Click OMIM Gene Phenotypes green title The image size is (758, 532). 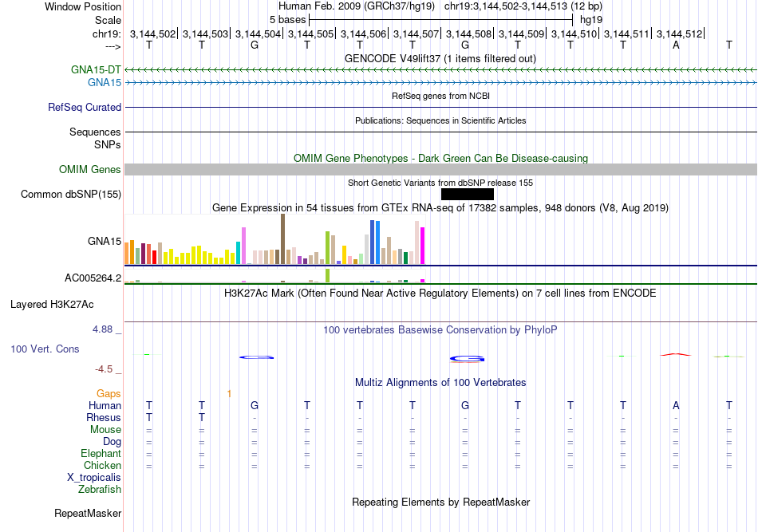441,158
